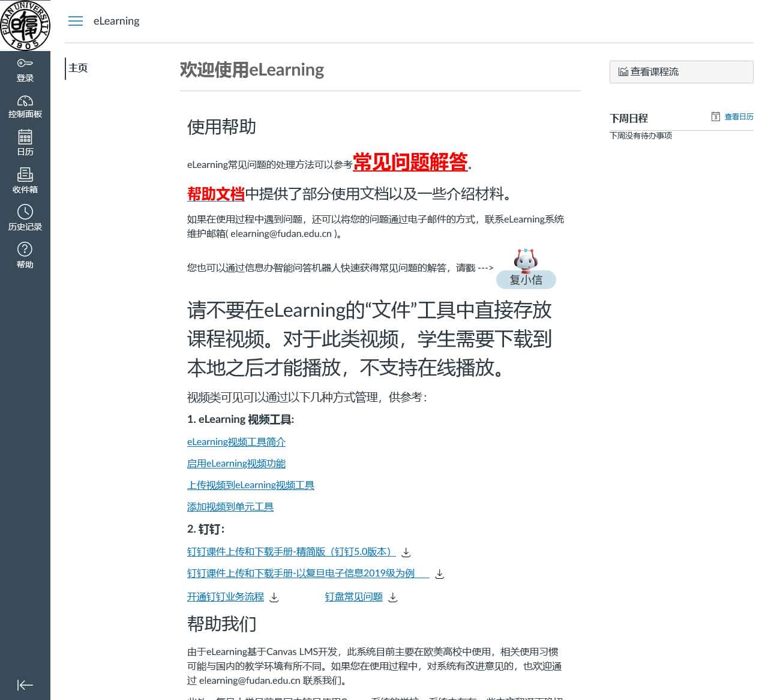Open the hamburger navigation menu
The height and width of the screenshot is (700, 768).
click(76, 20)
